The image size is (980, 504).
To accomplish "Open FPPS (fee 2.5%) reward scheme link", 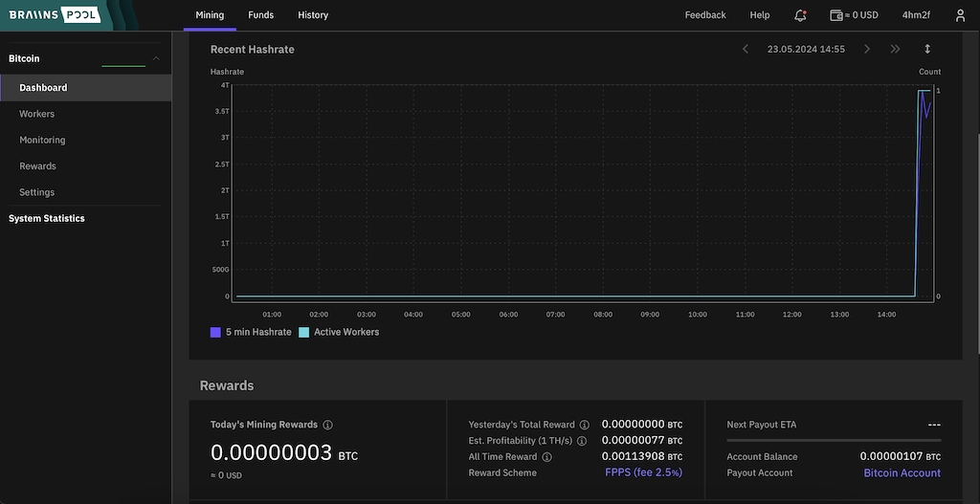I will click(643, 472).
